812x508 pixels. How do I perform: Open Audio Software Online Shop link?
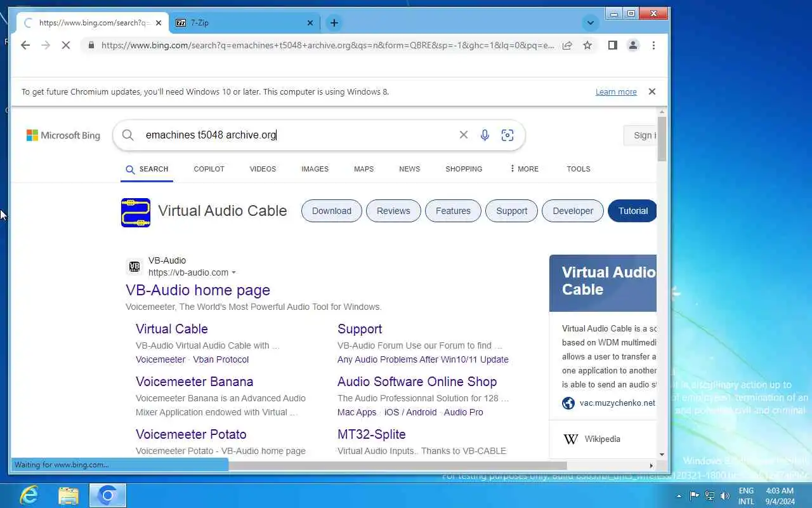coord(417,382)
